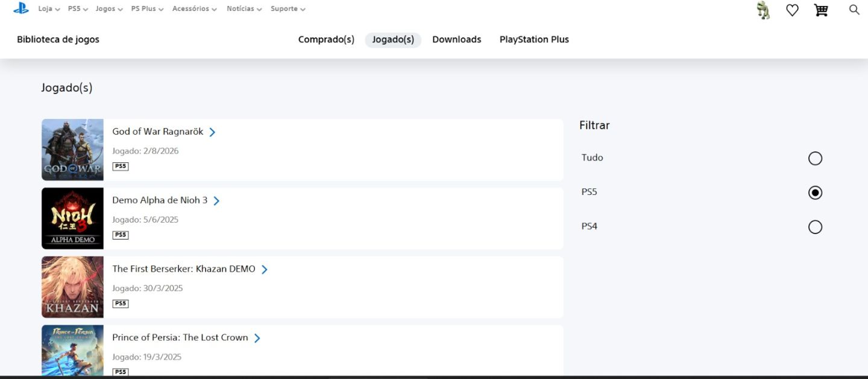Screen dimensions: 868x379
Task: Click the chevron arrow beside God of War Ragnarök
Action: coord(212,132)
